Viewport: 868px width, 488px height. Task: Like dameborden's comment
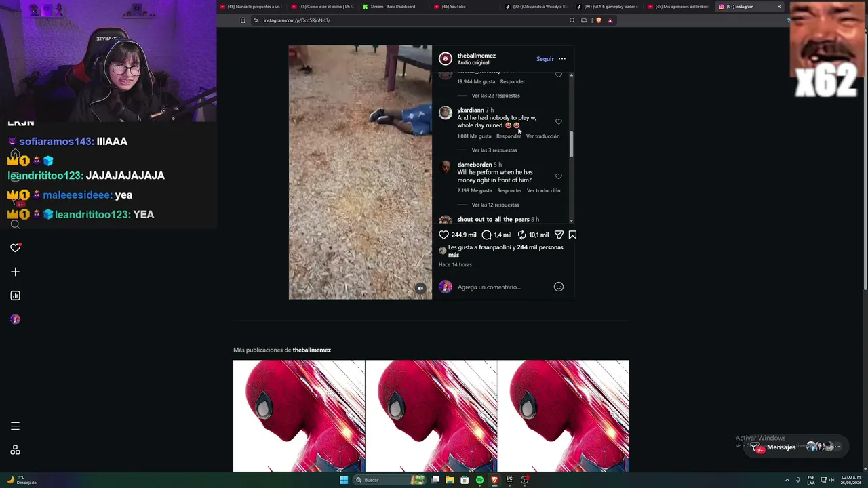click(x=559, y=176)
